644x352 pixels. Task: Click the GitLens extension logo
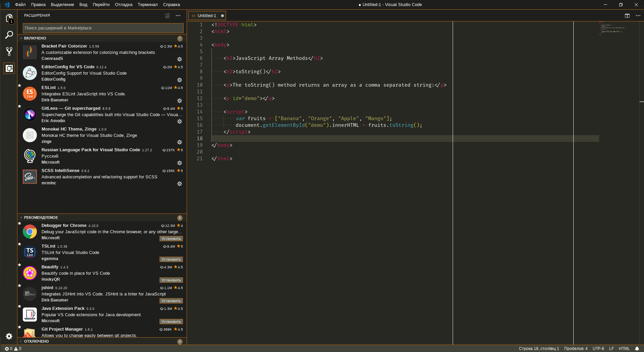(30, 114)
